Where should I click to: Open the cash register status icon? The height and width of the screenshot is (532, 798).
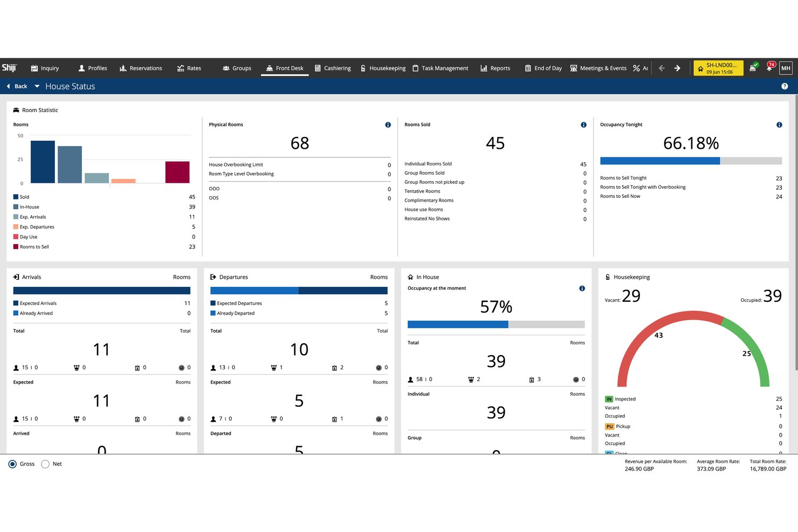(753, 67)
